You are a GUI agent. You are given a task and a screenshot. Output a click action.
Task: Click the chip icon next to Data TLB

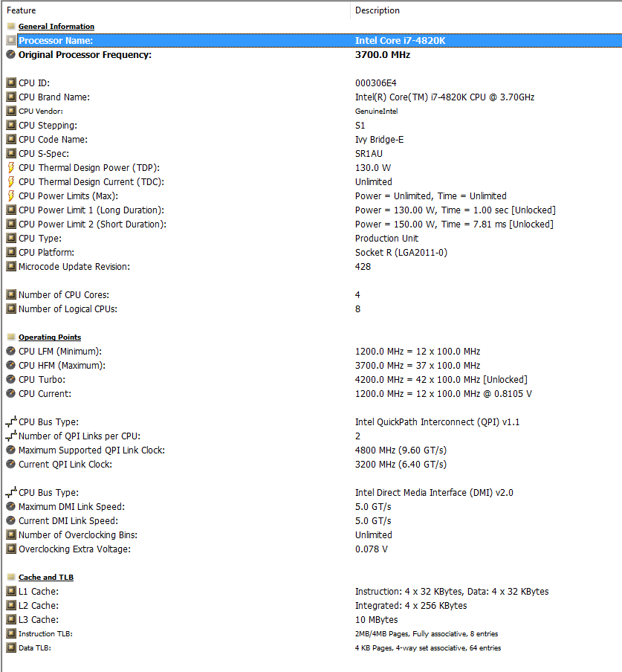coord(11,647)
